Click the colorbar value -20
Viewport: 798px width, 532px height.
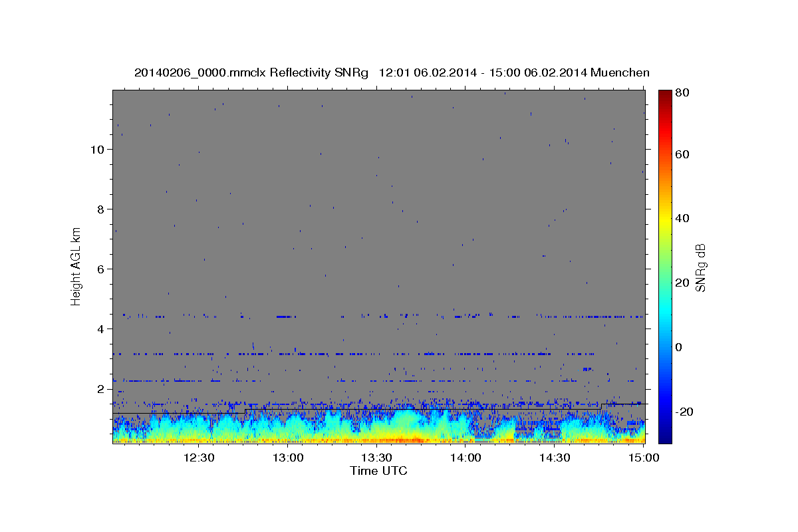(684, 412)
